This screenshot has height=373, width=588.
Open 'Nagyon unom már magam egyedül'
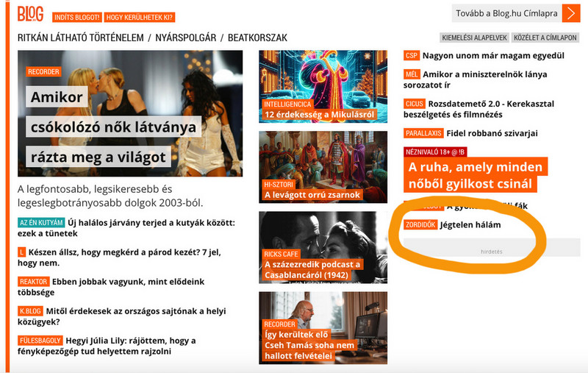tap(493, 55)
